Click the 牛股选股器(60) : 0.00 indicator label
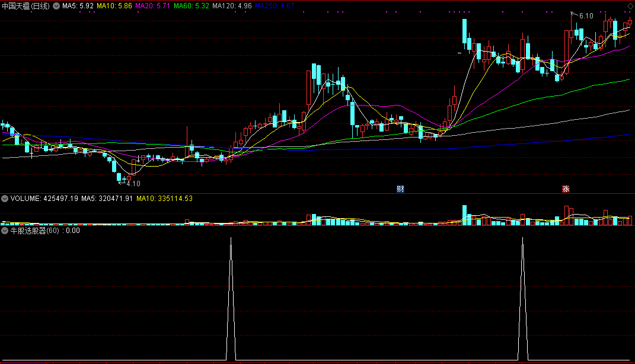635x364 pixels. [45, 231]
